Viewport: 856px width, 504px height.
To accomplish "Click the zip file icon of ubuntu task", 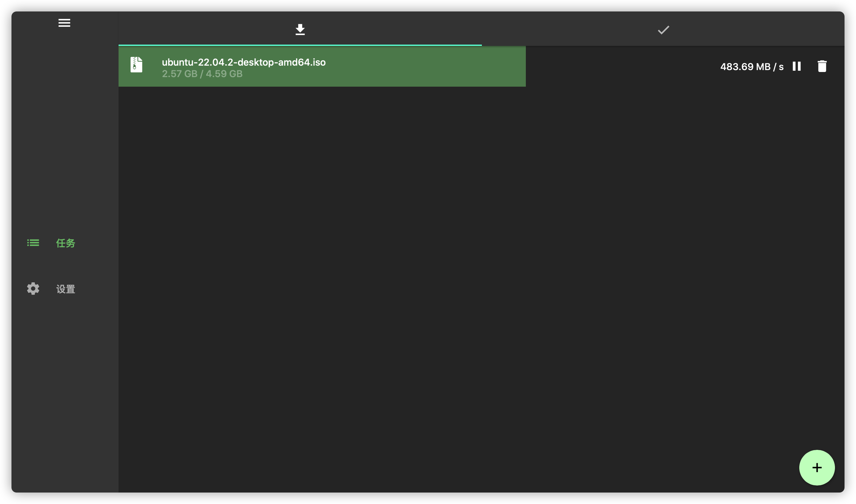I will pos(136,65).
